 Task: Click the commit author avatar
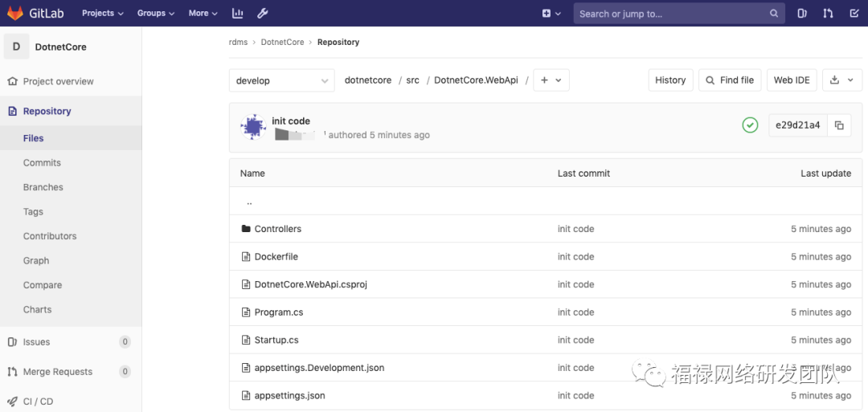point(253,127)
